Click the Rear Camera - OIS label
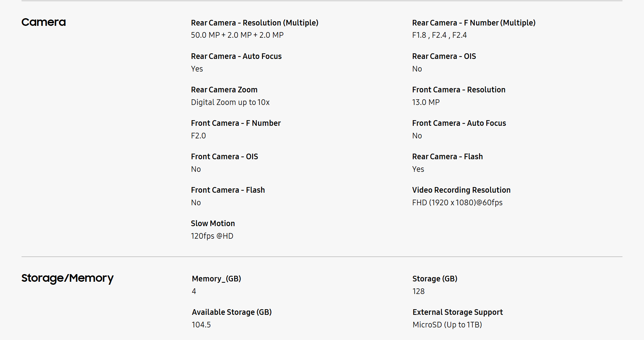The width and height of the screenshot is (644, 340). tap(444, 56)
